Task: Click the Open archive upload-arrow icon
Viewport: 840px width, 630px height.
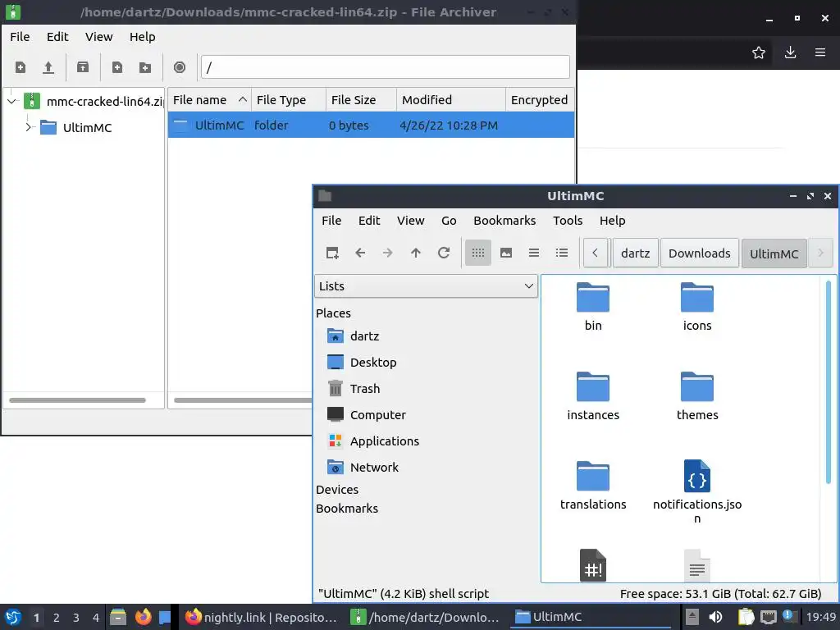Action: point(48,67)
